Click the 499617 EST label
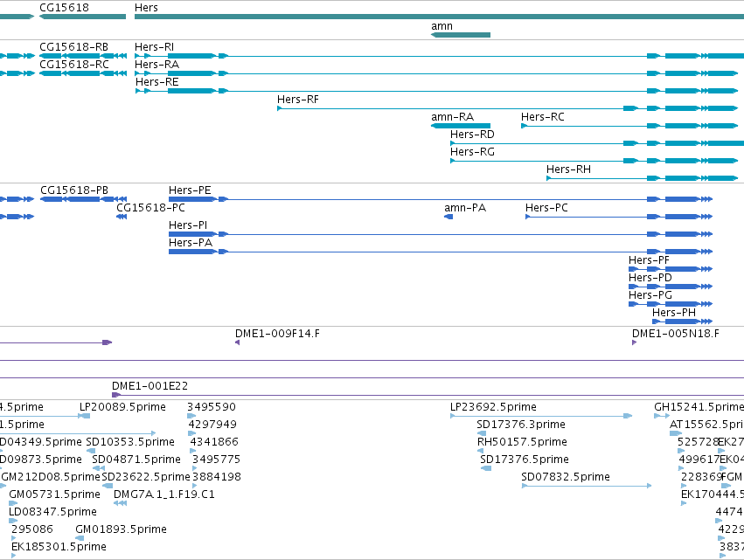 tap(699, 460)
